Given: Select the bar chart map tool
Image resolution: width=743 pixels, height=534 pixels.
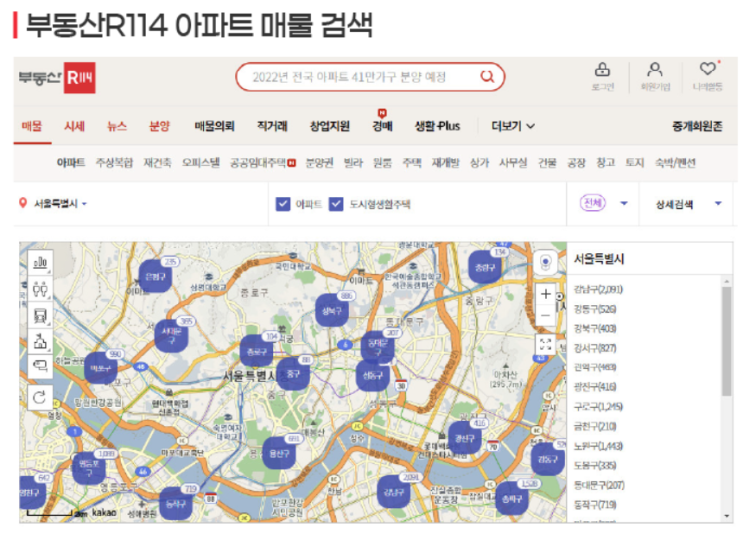Looking at the screenshot, I should coord(40,262).
